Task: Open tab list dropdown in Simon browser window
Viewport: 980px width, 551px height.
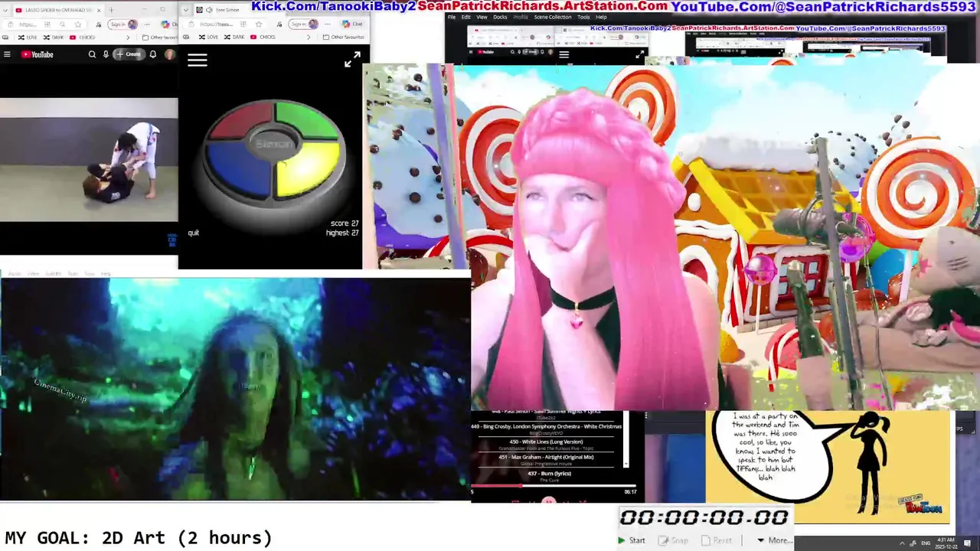Action: [186, 10]
